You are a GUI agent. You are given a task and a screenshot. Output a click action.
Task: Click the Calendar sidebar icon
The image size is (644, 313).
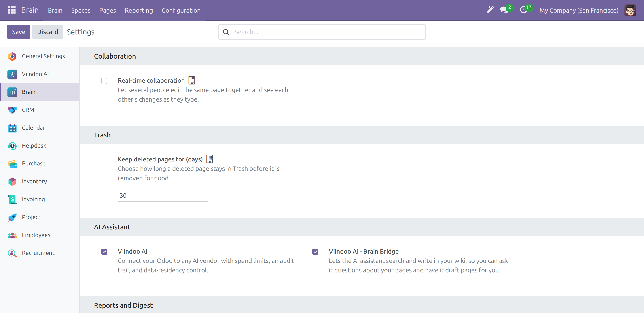coord(12,128)
